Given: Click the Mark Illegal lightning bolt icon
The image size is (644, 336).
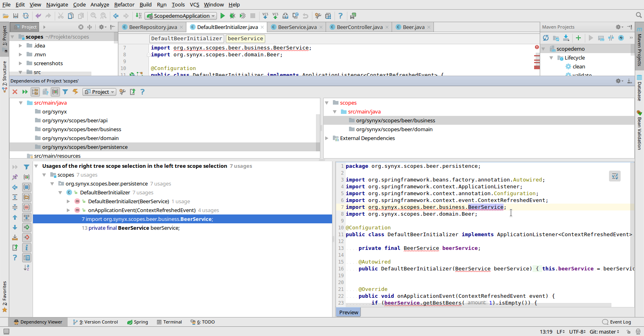Looking at the screenshot, I should 75,92.
